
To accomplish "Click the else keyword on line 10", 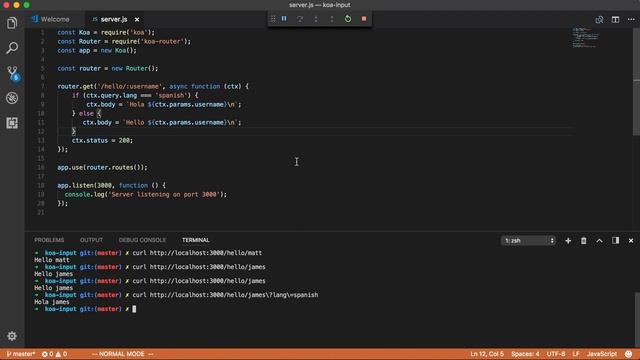I will coord(86,113).
